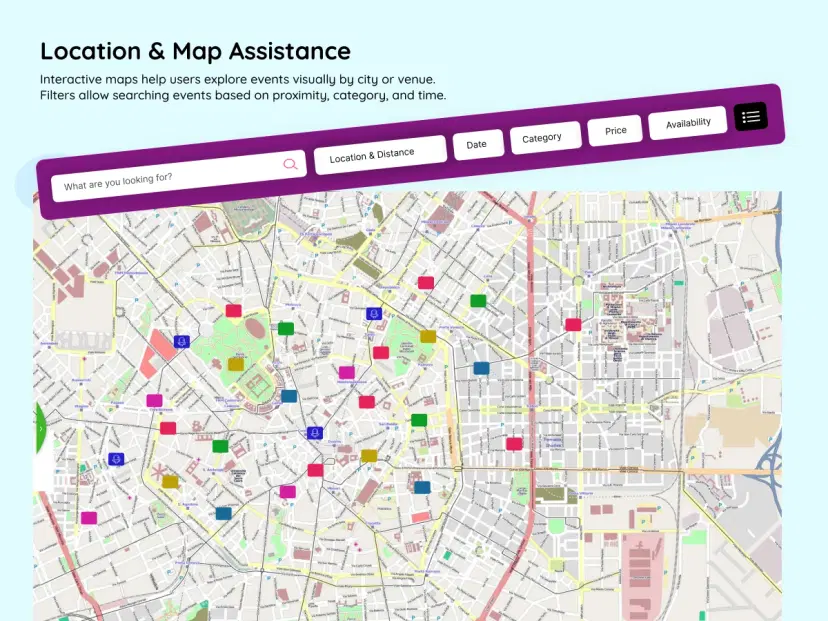Select the crimson event marker in the lower-right district
This screenshot has width=828, height=621.
[x=512, y=444]
